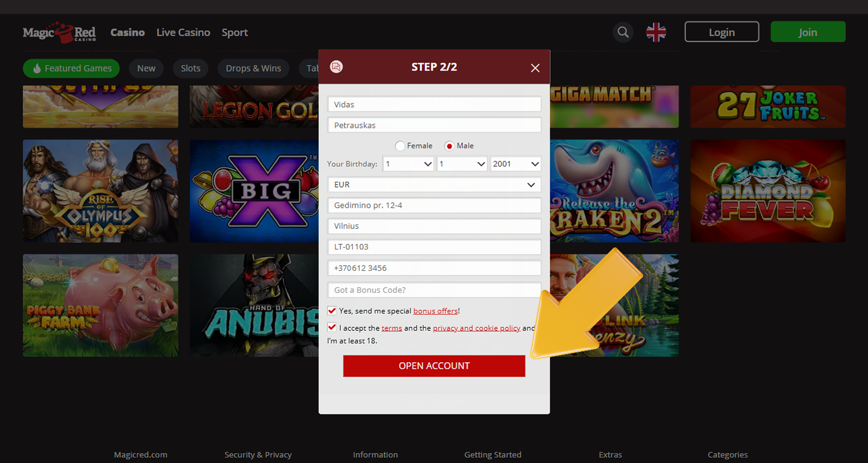Click the phone number field
Viewport: 868px width, 463px height.
click(x=434, y=268)
